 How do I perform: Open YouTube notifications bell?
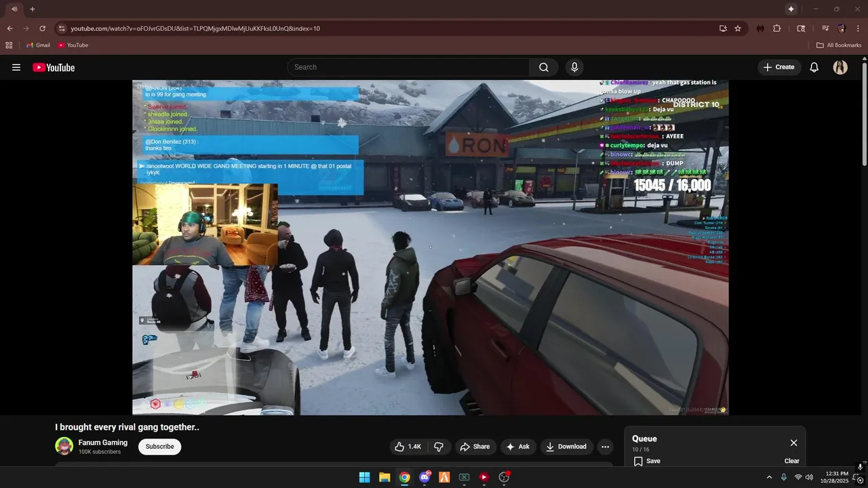pyautogui.click(x=814, y=67)
